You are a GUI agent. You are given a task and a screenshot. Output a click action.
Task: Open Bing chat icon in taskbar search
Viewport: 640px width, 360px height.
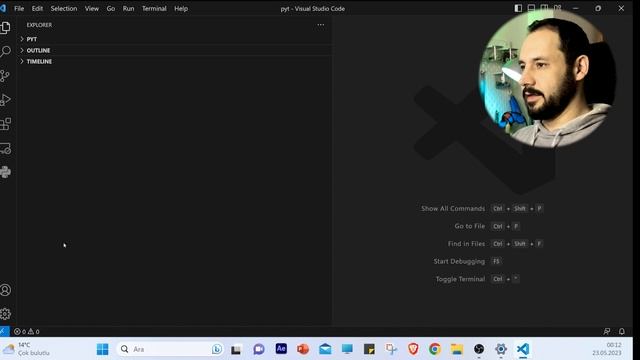[x=217, y=349]
